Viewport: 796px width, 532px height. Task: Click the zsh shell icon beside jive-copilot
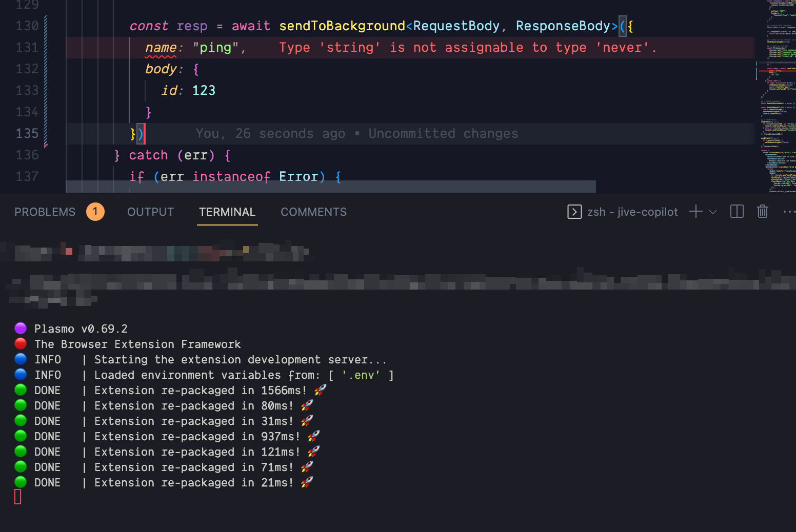[574, 211]
